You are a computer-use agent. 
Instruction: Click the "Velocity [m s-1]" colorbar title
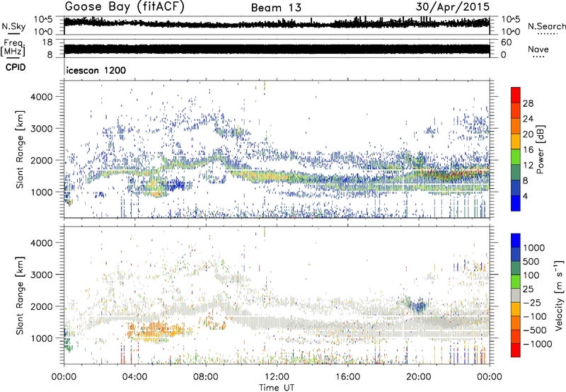559,295
